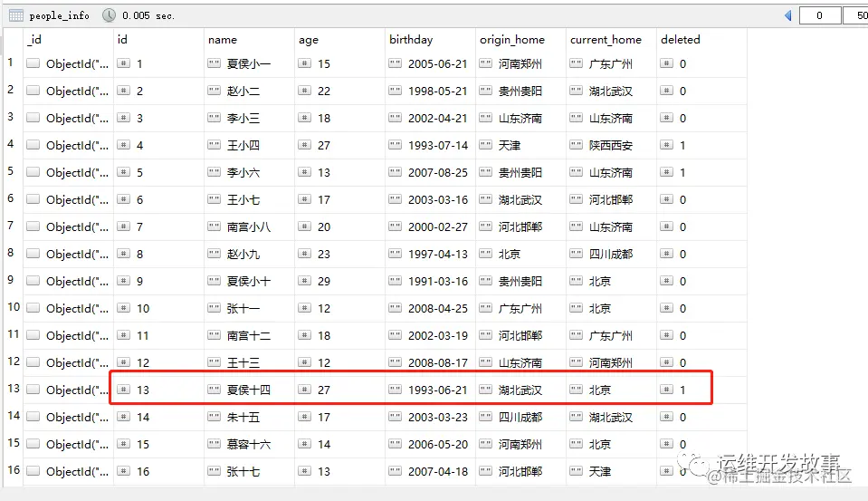
Task: Select the name cell 夏侯十四
Action: pos(249,390)
